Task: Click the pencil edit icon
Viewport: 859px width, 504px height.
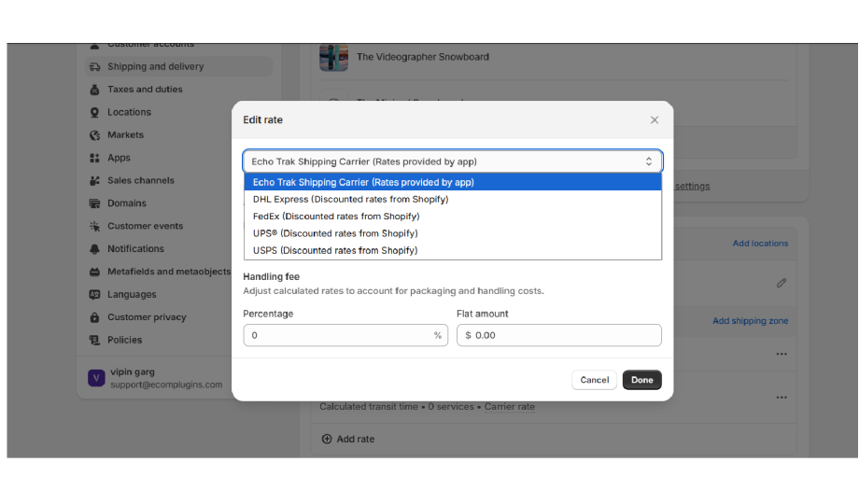Action: [x=782, y=283]
